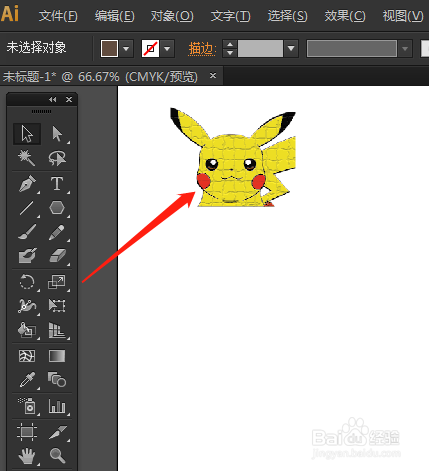Close the tools panel
Viewport: 429px width, 471px height.
(69, 99)
